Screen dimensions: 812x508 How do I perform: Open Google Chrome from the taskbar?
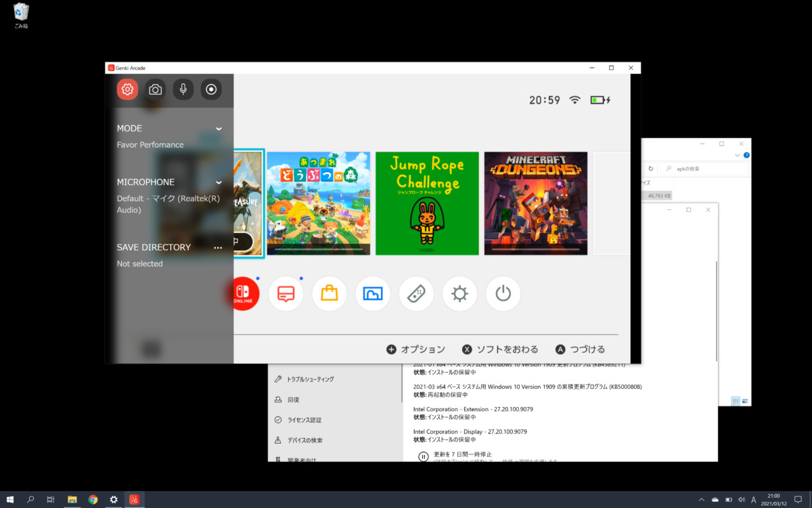(x=93, y=500)
